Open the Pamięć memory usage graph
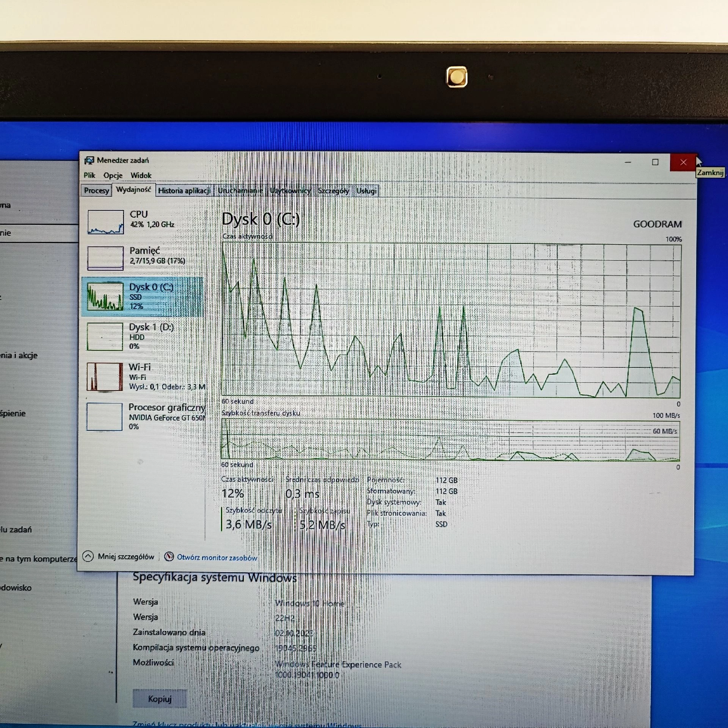This screenshot has height=728, width=728. pyautogui.click(x=105, y=258)
